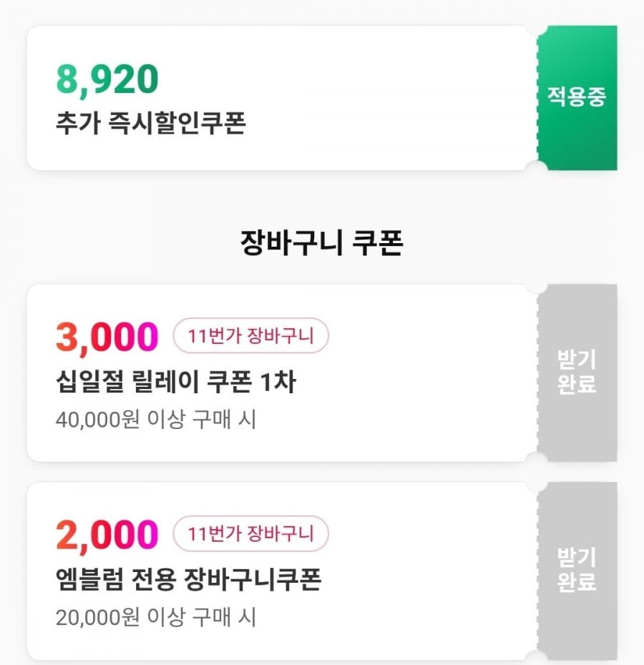Click the dashed tear line on 8,920 coupon

click(x=537, y=98)
